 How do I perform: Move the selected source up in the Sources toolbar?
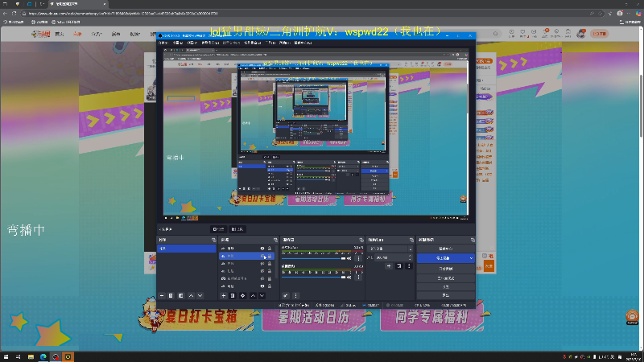click(253, 295)
